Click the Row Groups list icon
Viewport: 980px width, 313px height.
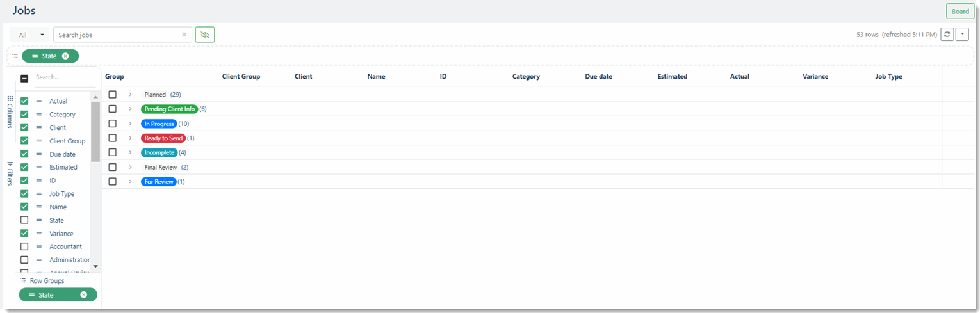(23, 280)
